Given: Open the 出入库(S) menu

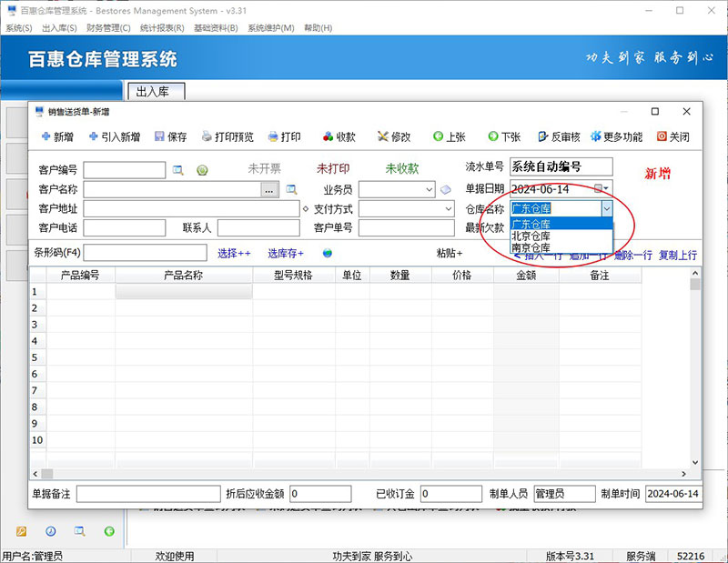Looking at the screenshot, I should point(59,28).
